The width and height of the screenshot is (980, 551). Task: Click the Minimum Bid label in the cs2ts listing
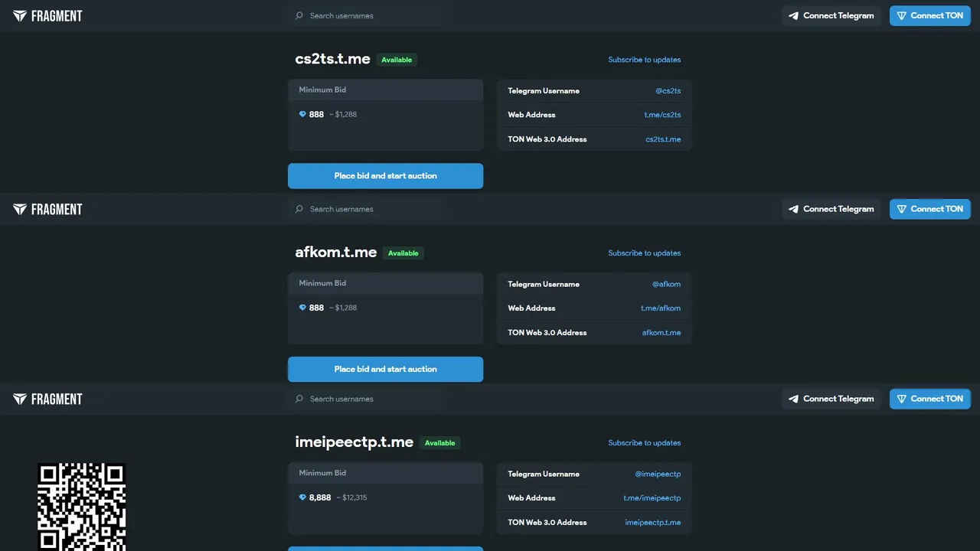[322, 90]
